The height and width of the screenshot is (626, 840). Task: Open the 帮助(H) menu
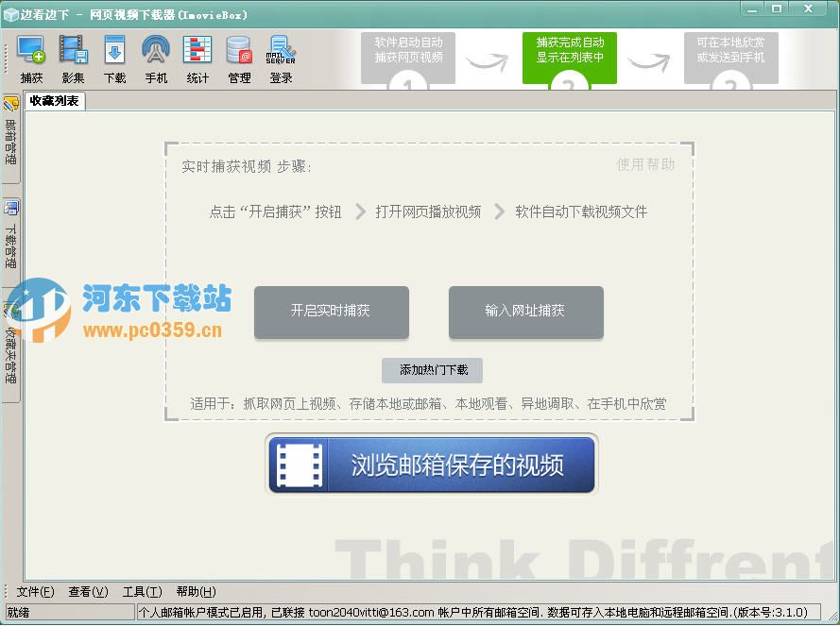(x=195, y=591)
